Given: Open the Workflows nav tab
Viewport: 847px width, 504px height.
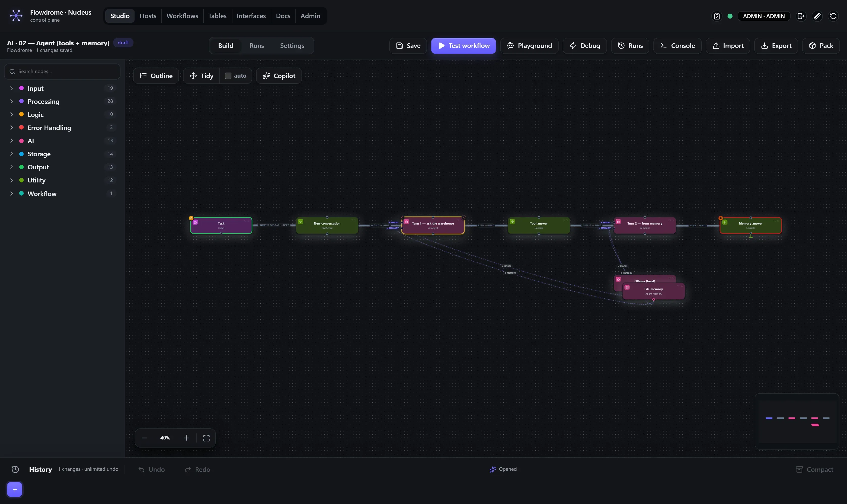Looking at the screenshot, I should (x=182, y=16).
